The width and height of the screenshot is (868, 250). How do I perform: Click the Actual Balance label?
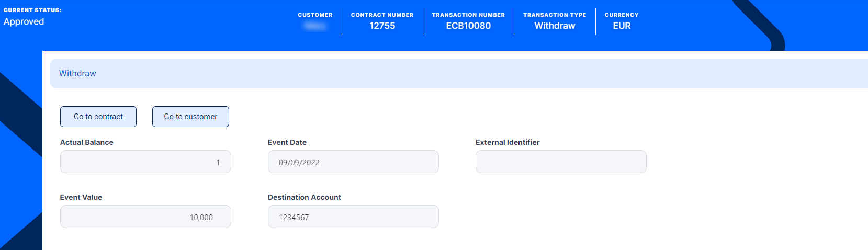tap(87, 142)
